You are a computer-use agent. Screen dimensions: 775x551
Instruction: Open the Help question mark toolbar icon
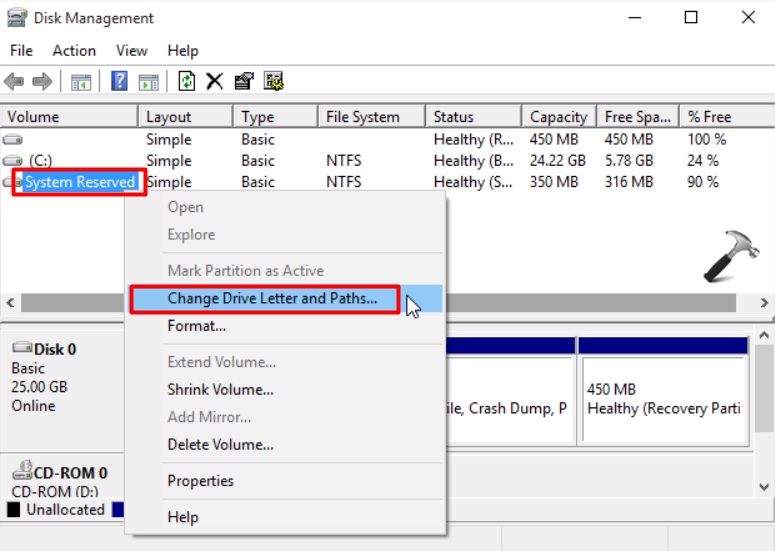(119, 81)
